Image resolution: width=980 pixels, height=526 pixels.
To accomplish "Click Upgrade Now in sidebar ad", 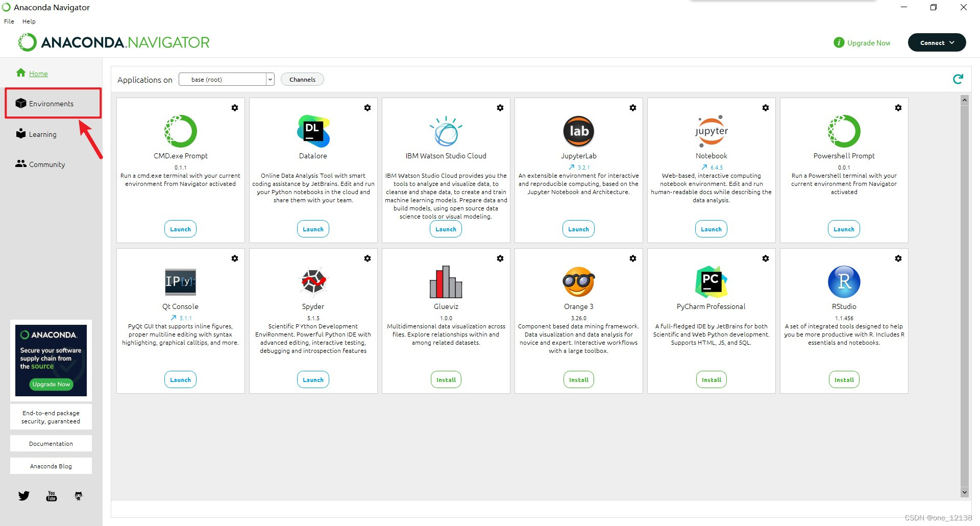I will (x=51, y=384).
